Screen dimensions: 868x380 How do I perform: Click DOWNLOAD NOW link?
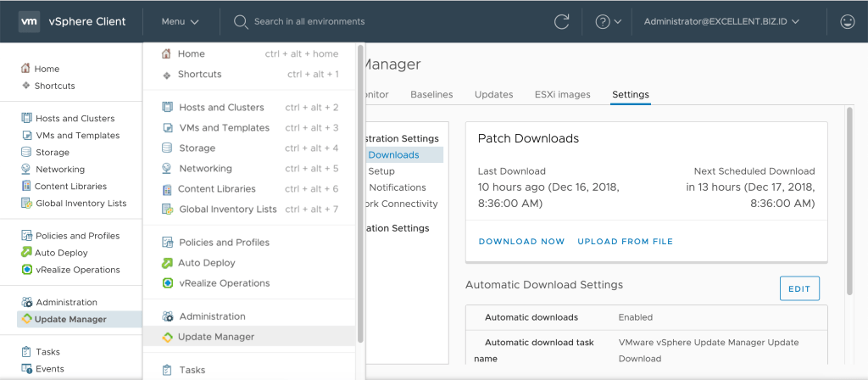coord(521,242)
